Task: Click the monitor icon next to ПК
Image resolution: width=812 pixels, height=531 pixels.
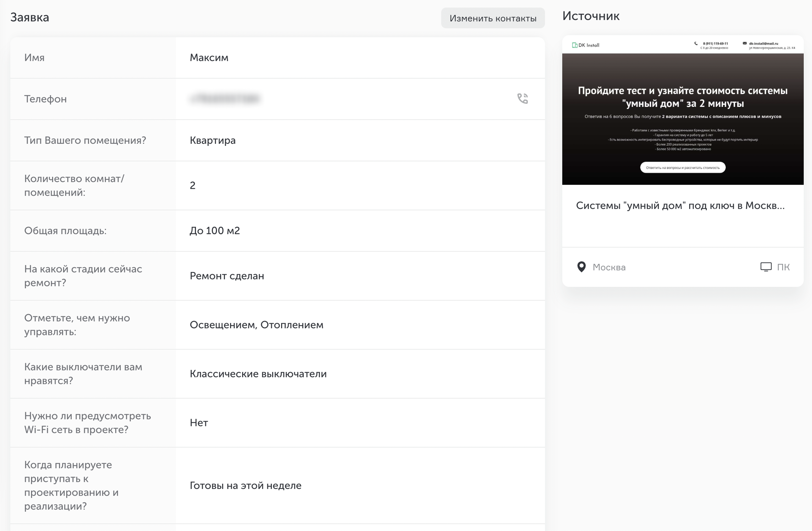Action: 766,267
